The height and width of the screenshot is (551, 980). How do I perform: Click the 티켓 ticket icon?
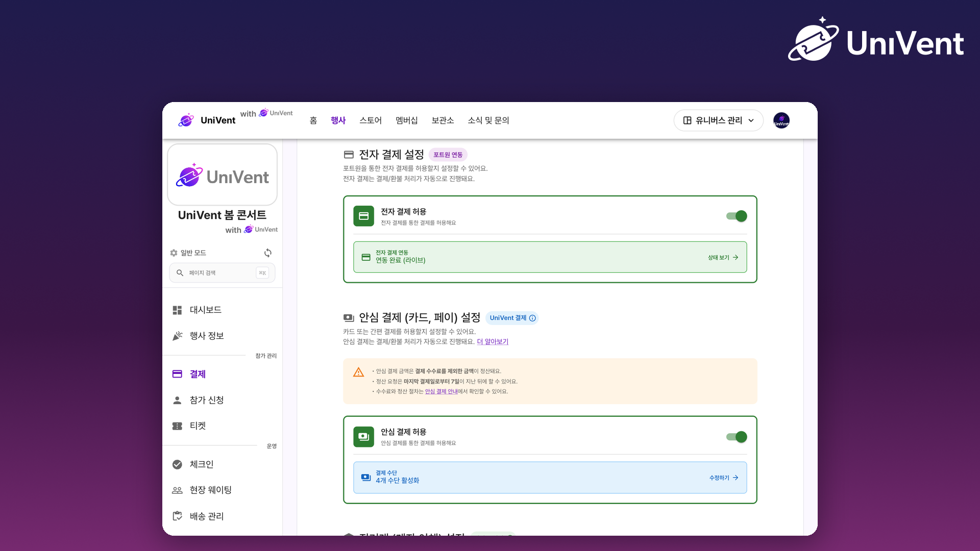coord(177,426)
